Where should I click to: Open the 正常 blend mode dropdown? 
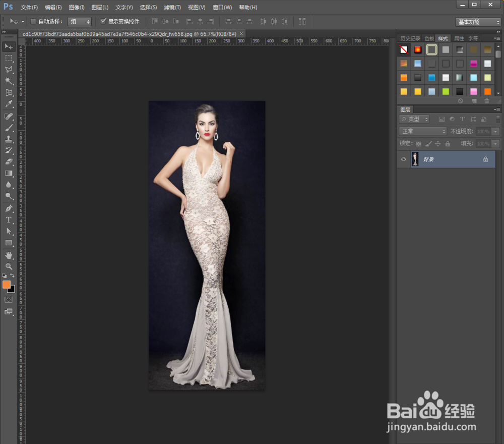(423, 131)
